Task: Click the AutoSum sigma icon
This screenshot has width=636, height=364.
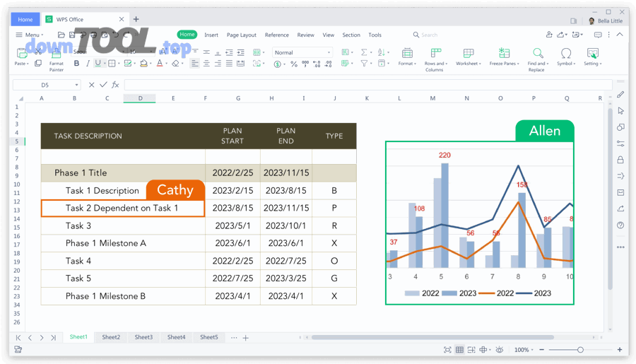Action: pos(364,52)
